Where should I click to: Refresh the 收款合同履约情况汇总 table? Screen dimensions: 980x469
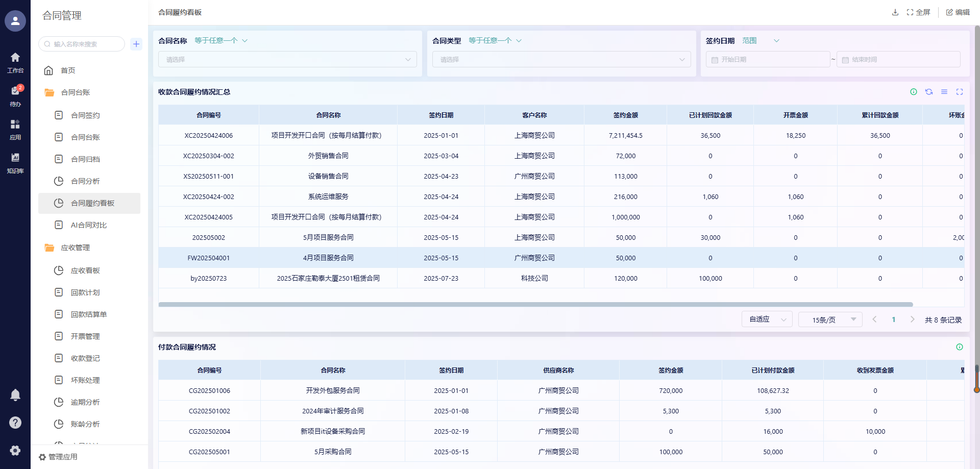(x=929, y=92)
